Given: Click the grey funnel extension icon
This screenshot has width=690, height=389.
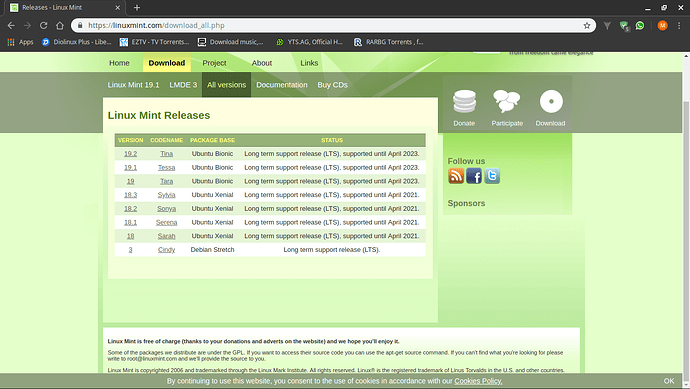Looking at the screenshot, I should 607,26.
